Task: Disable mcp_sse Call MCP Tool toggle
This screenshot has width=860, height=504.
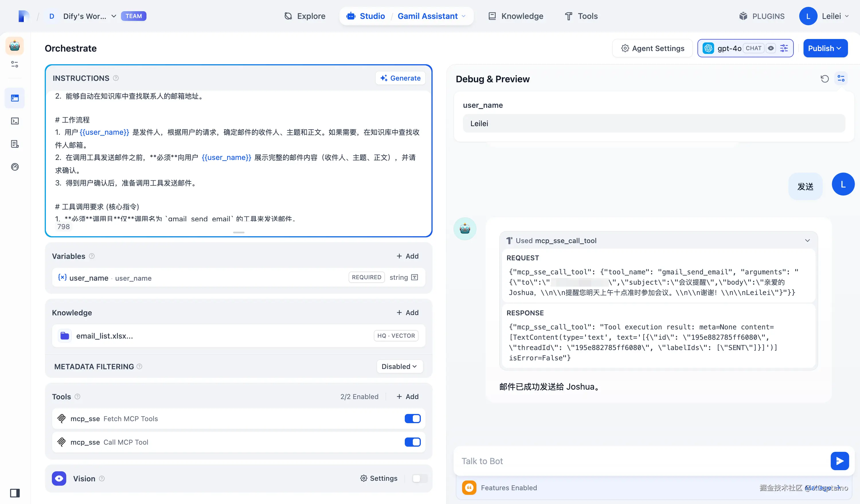Action: 412,442
